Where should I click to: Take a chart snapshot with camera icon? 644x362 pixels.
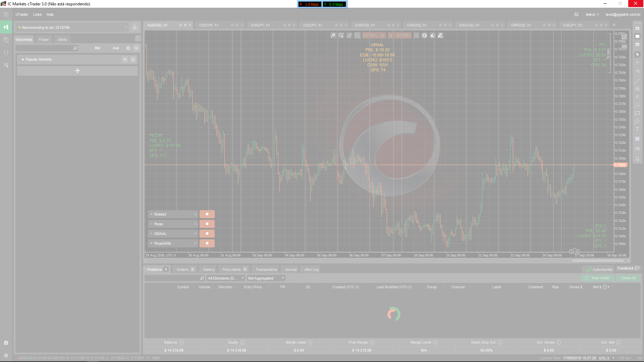coord(637,149)
